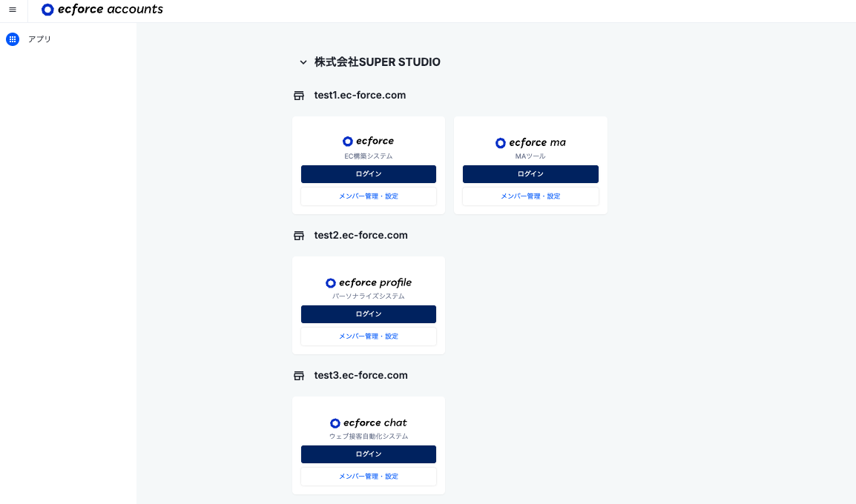Open the hamburger menu
Viewport: 856px width, 504px height.
13,10
